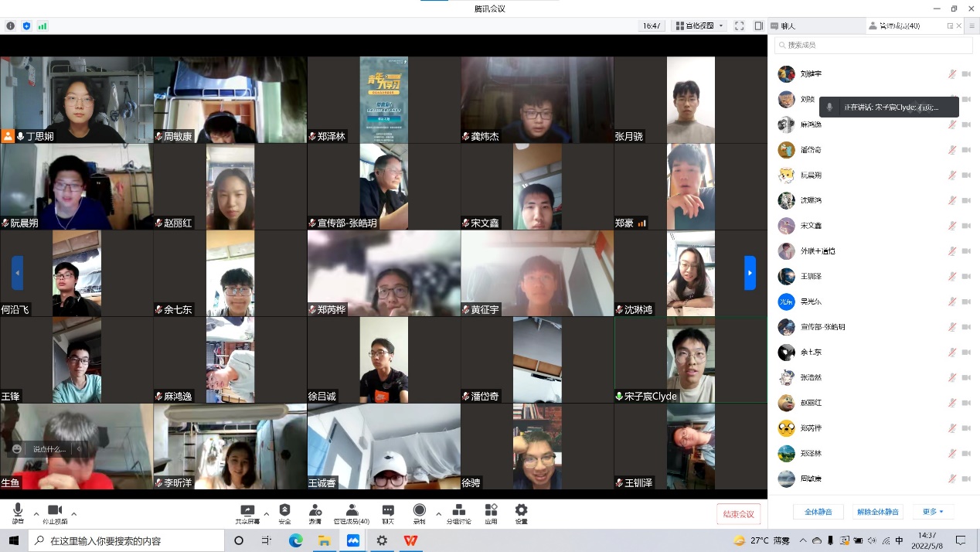This screenshot has width=980, height=552.
Task: Click the search members input field
Action: pos(873,45)
